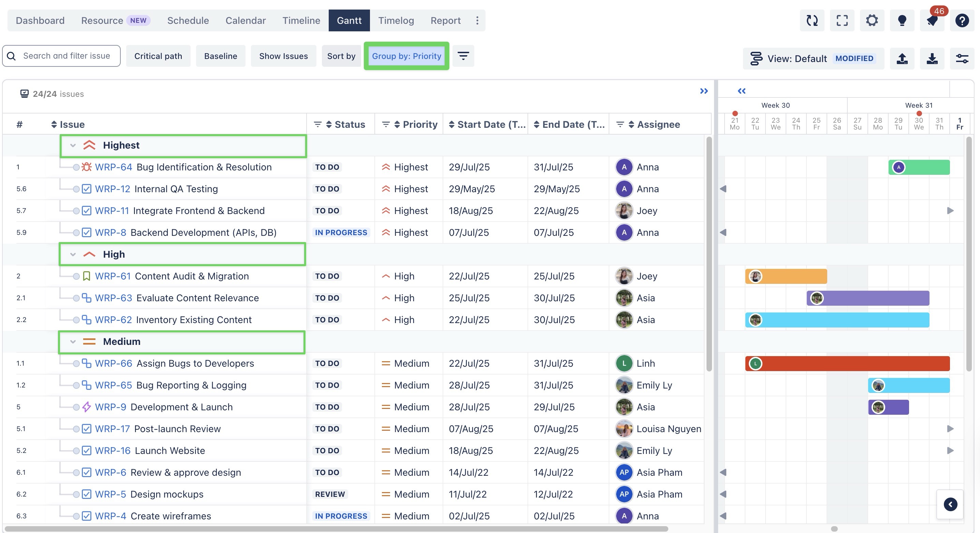Toggle the circle before WRP-64
Viewport: 980px width, 533px height.
point(76,167)
